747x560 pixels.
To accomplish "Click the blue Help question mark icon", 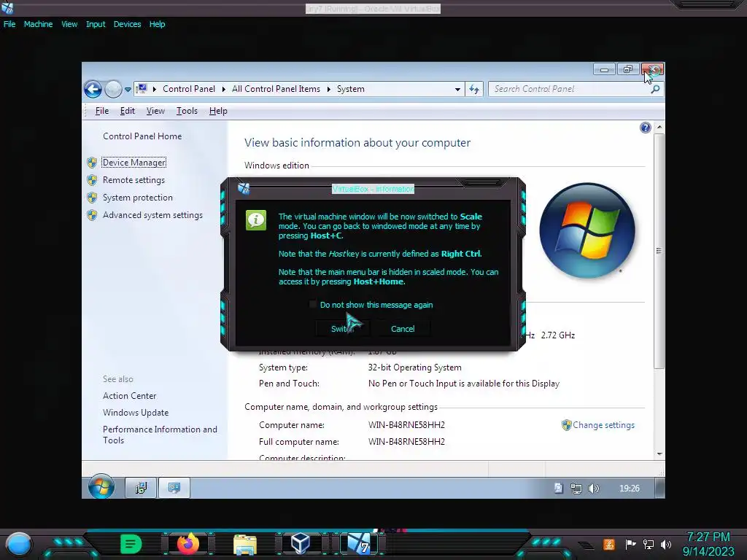I will [x=645, y=127].
